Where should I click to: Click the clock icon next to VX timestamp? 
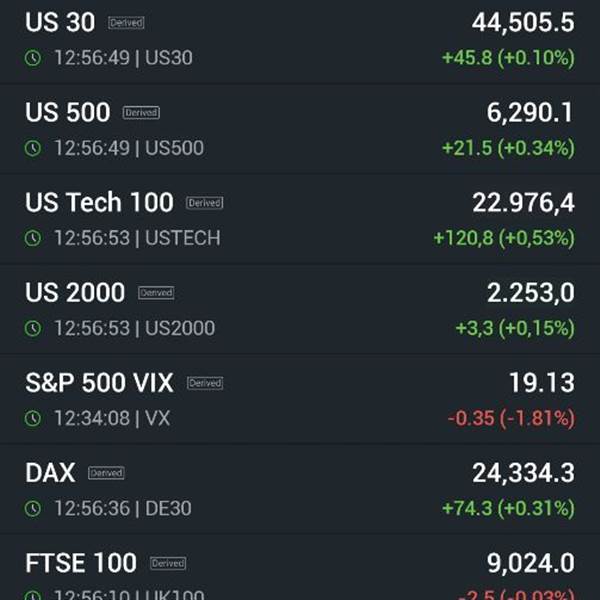(33, 418)
